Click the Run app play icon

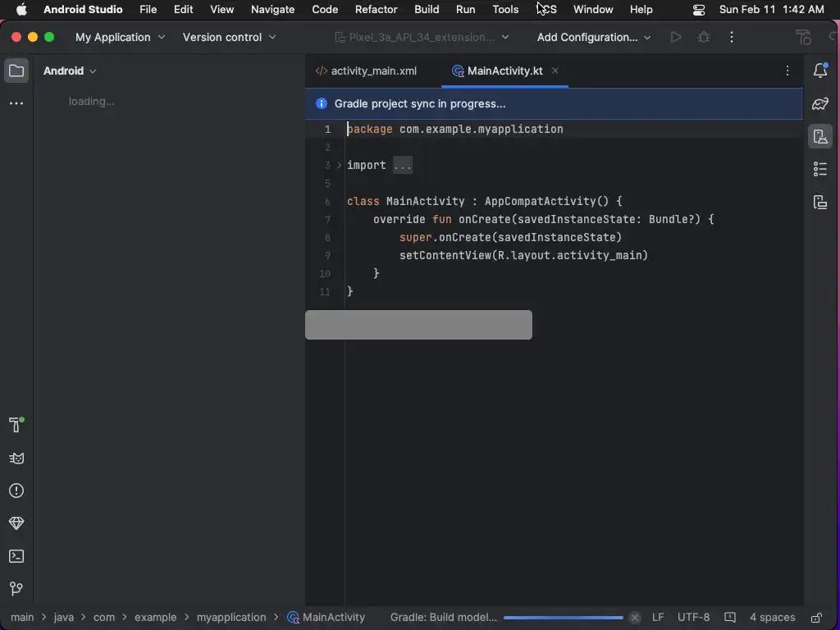[676, 37]
